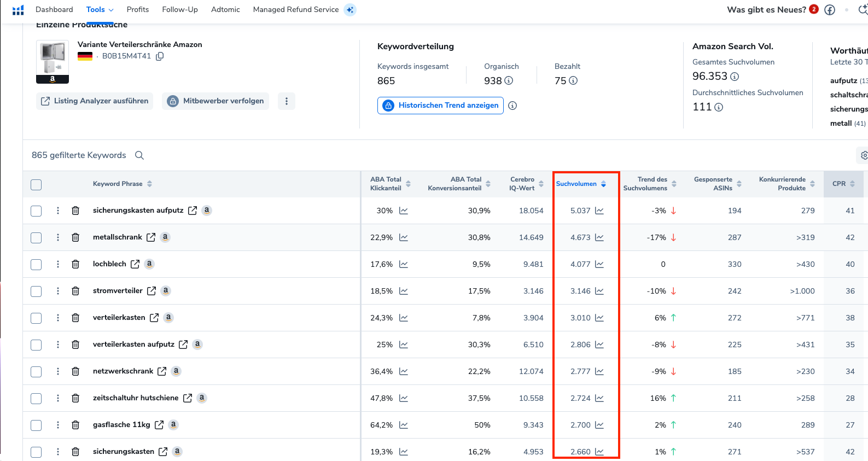868x461 pixels.
Task: Open Was gibt es Neues notifications
Action: pos(772,10)
